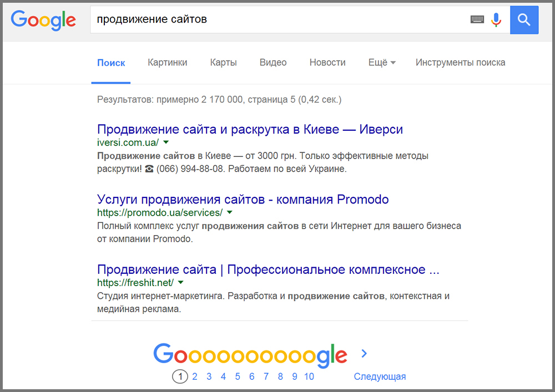The height and width of the screenshot is (392, 555).
Task: Click the blue search magnifier button
Action: (x=524, y=20)
